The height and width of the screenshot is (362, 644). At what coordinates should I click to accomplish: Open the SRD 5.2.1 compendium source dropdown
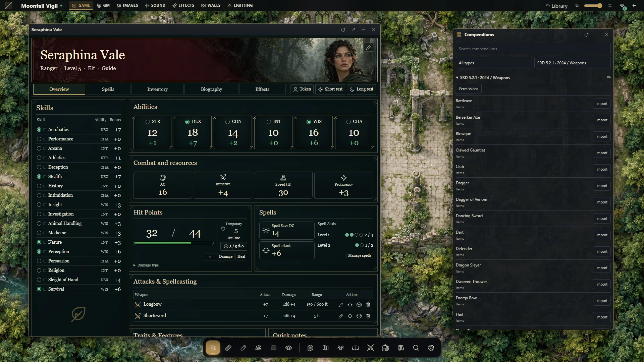(572, 63)
